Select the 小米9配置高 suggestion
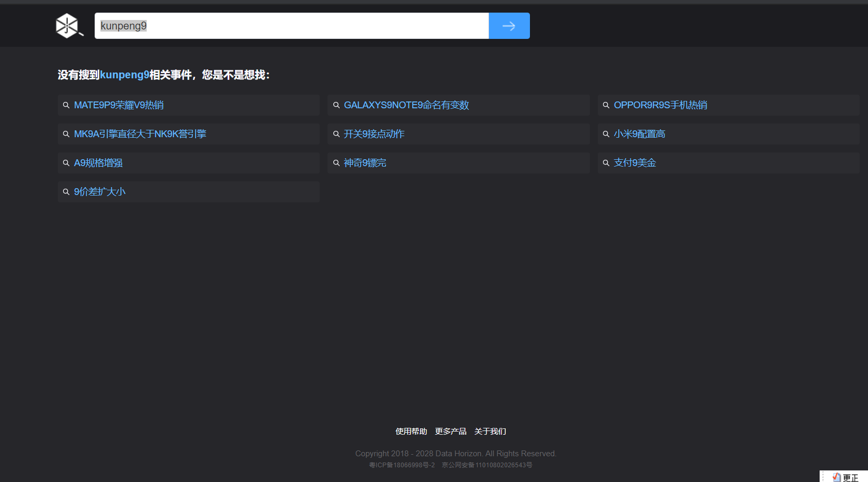The width and height of the screenshot is (868, 482). pyautogui.click(x=728, y=134)
